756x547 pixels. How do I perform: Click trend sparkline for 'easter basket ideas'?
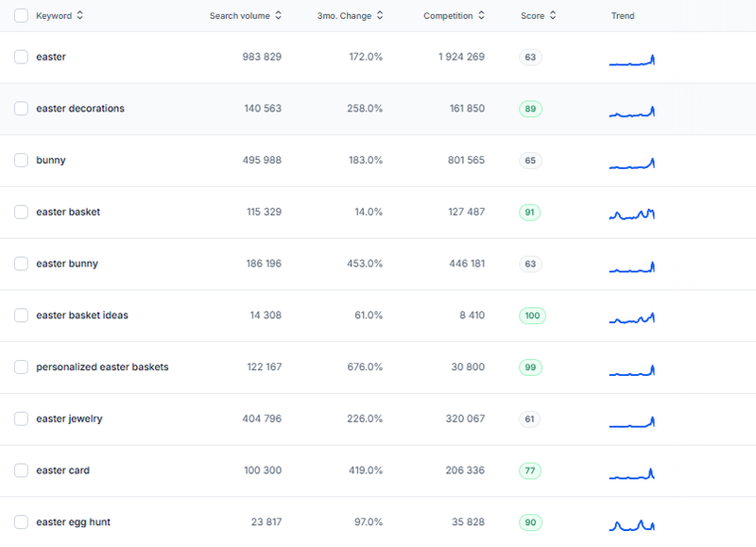click(632, 318)
